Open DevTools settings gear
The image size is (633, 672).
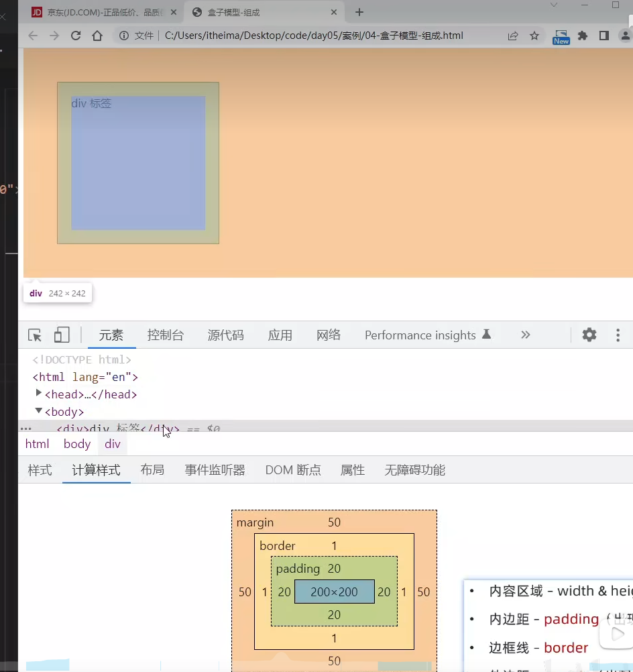pyautogui.click(x=589, y=335)
